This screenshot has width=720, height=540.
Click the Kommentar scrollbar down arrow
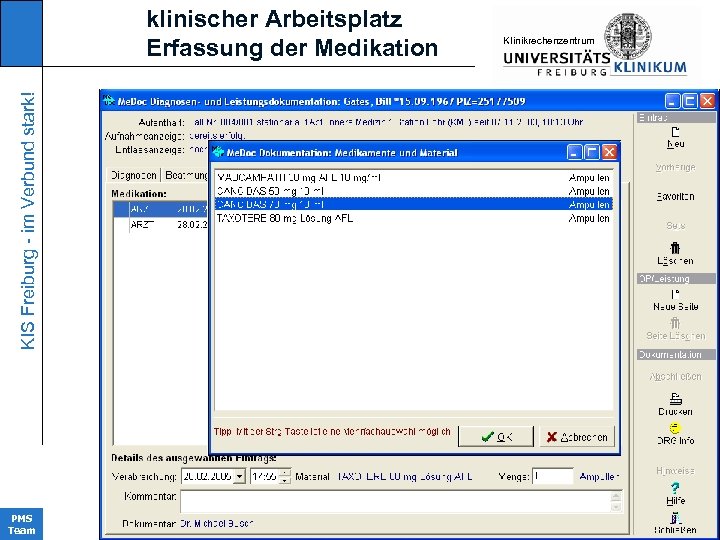[x=616, y=507]
